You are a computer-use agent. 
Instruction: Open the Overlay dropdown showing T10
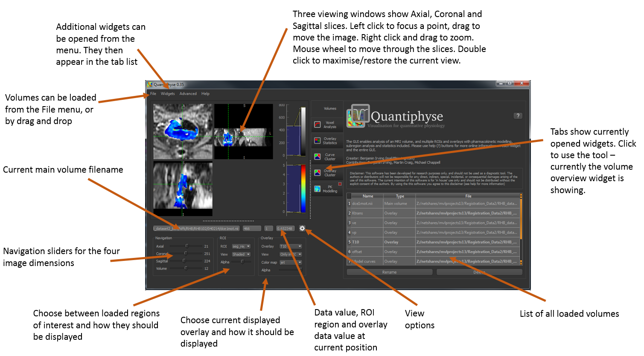point(291,246)
